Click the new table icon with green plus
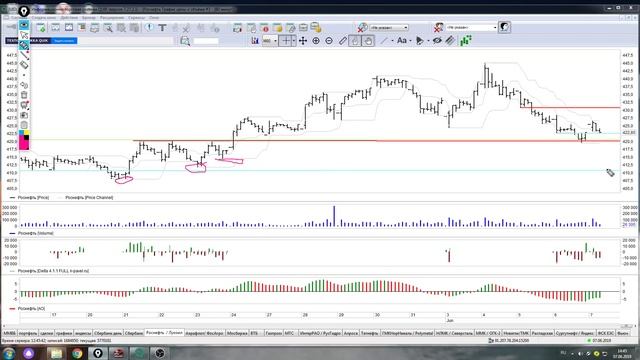 pos(41,27)
